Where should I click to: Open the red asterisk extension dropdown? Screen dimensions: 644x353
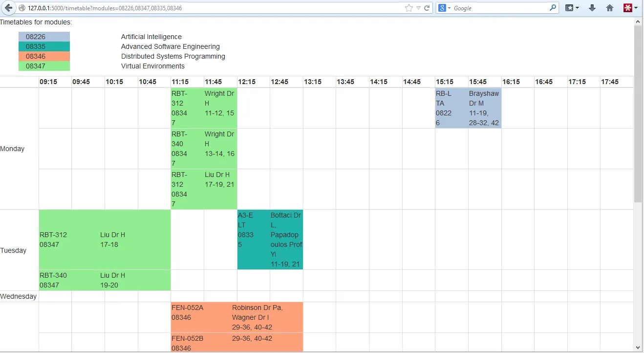click(630, 8)
